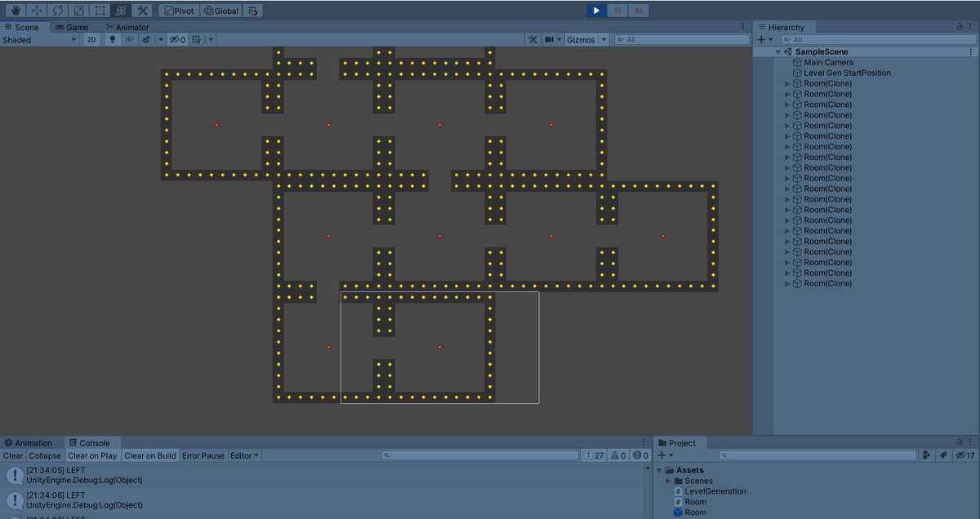This screenshot has height=519, width=980.
Task: Toggle Clear on Play
Action: (92, 455)
